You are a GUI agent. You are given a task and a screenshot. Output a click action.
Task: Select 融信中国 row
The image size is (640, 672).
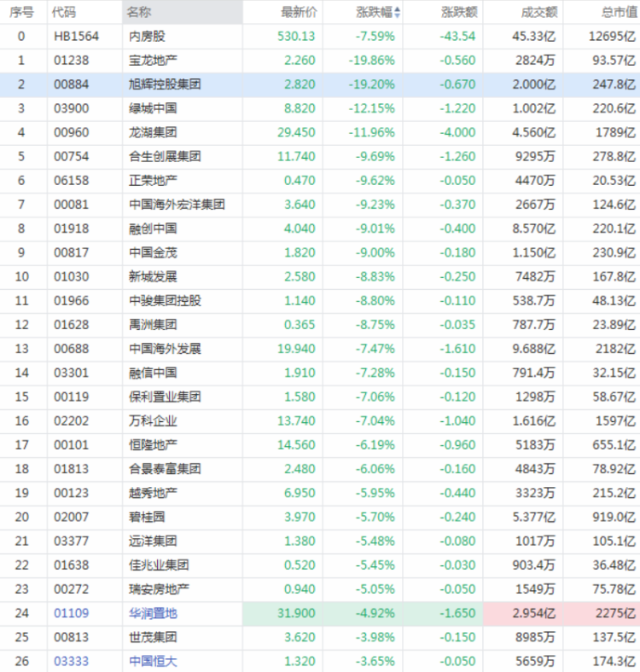point(320,373)
